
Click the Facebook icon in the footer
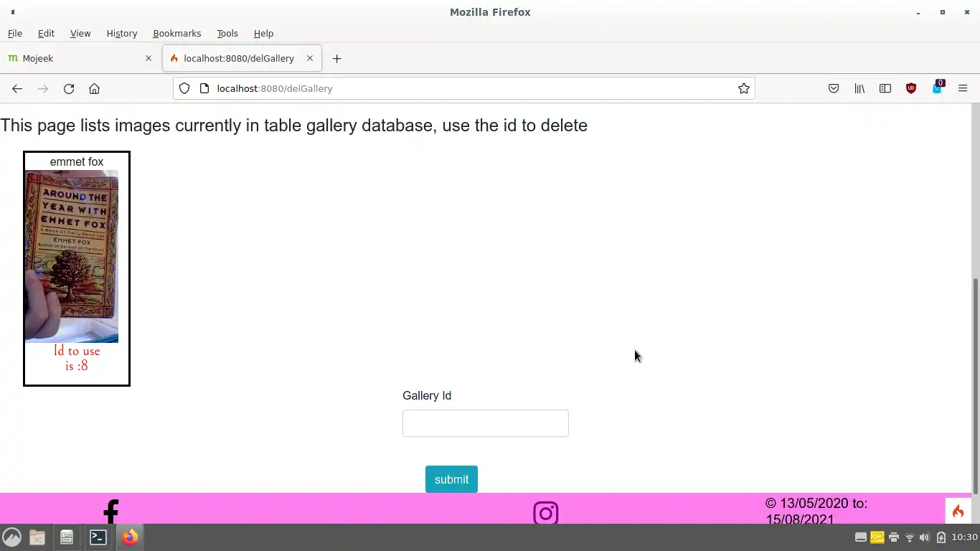click(110, 512)
